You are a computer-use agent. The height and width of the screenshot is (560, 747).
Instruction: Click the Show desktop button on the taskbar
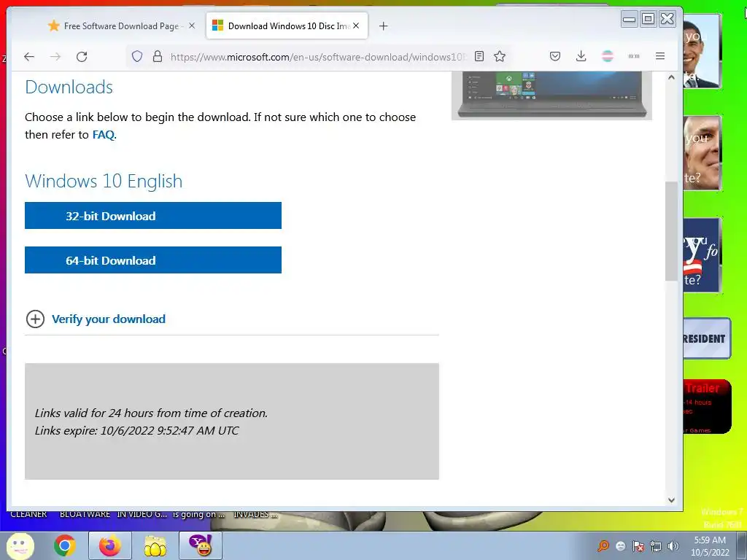(741, 545)
